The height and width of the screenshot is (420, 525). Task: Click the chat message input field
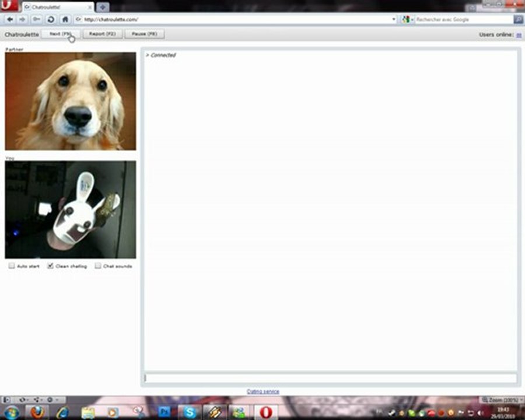(331, 378)
